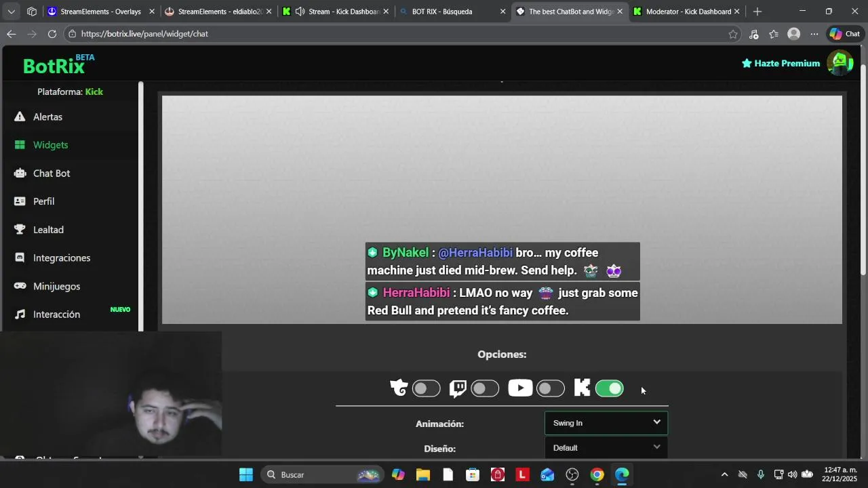
Task: Reload the page
Action: coord(52,34)
